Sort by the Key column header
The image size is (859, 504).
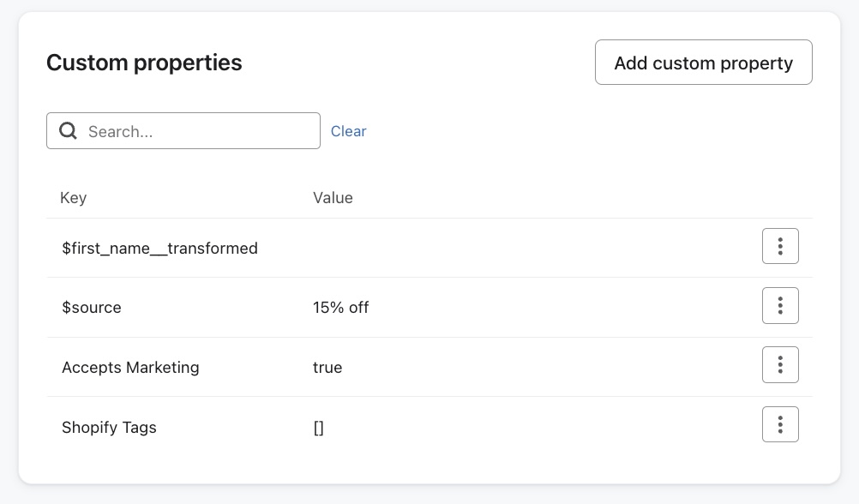click(73, 198)
